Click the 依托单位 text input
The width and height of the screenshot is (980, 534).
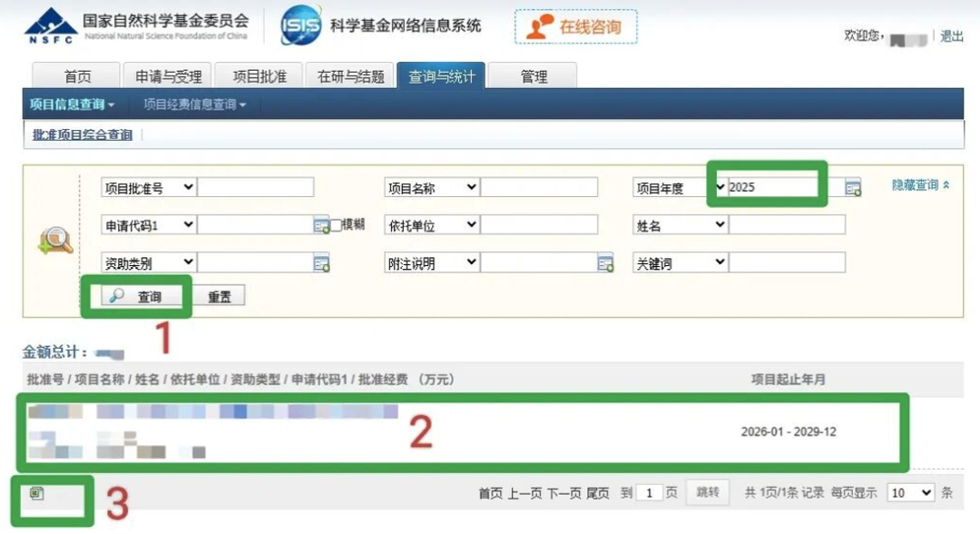[539, 224]
